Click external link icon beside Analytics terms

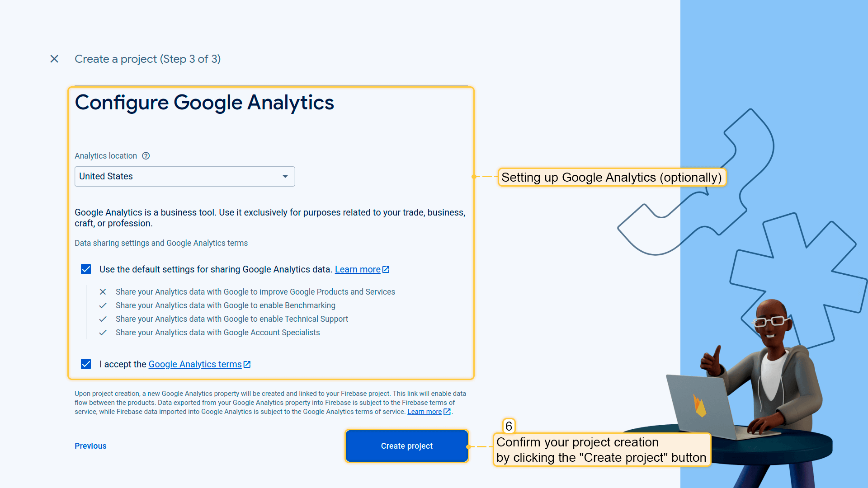click(x=247, y=364)
